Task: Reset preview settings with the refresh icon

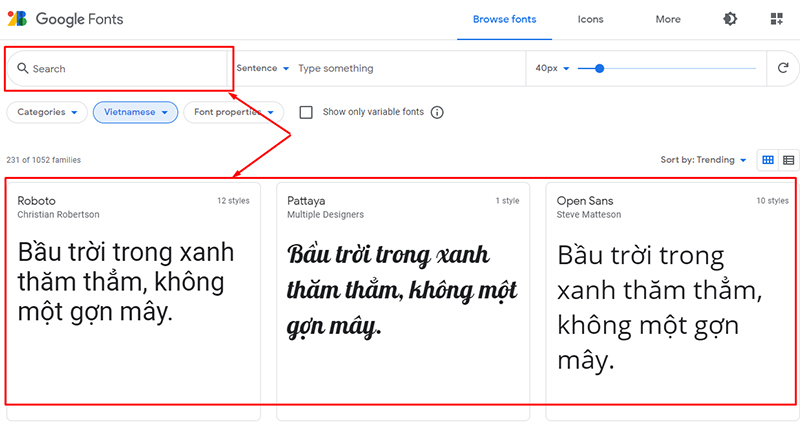Action: click(783, 68)
